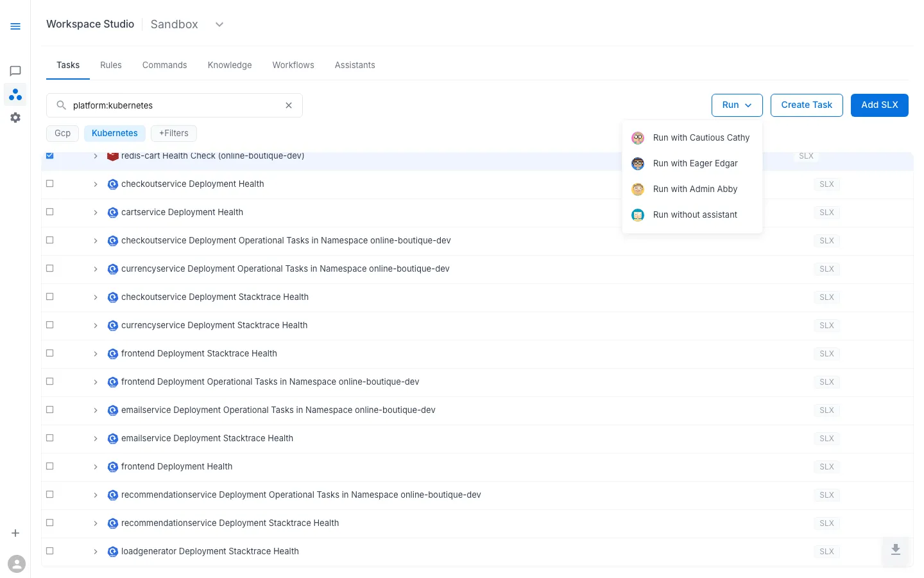The width and height of the screenshot is (924, 578).
Task: Open the Sandbox workspace dropdown
Action: click(x=219, y=24)
